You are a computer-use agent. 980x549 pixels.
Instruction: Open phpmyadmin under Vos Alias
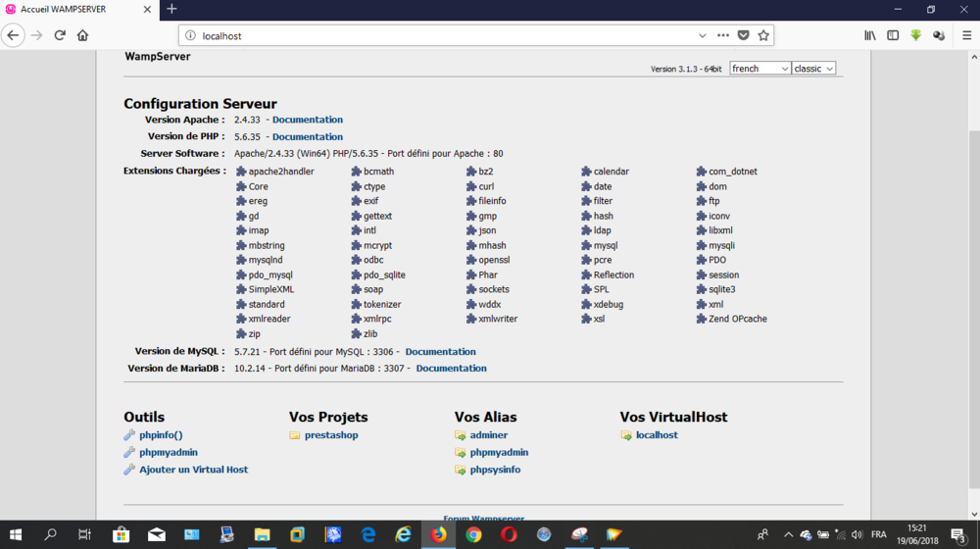pyautogui.click(x=500, y=452)
